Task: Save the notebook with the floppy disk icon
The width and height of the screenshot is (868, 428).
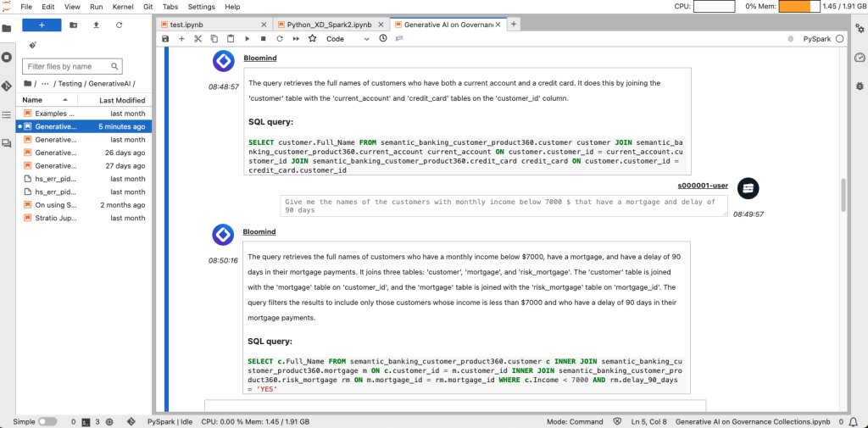Action: coord(165,39)
